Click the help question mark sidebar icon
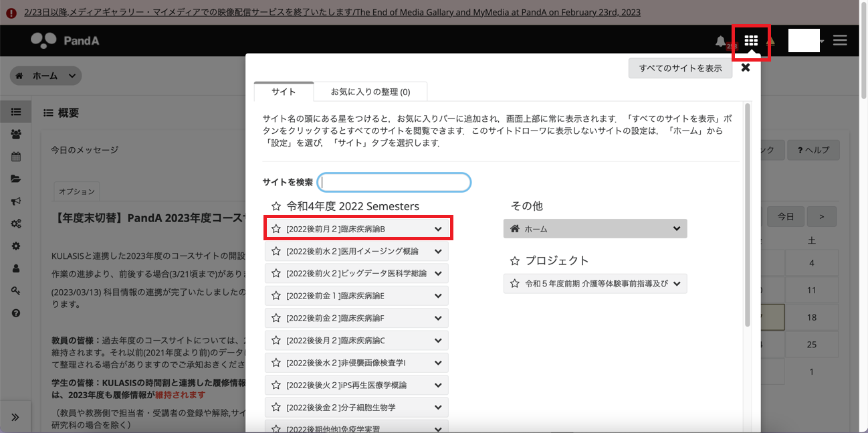Image resolution: width=868 pixels, height=433 pixels. [16, 313]
